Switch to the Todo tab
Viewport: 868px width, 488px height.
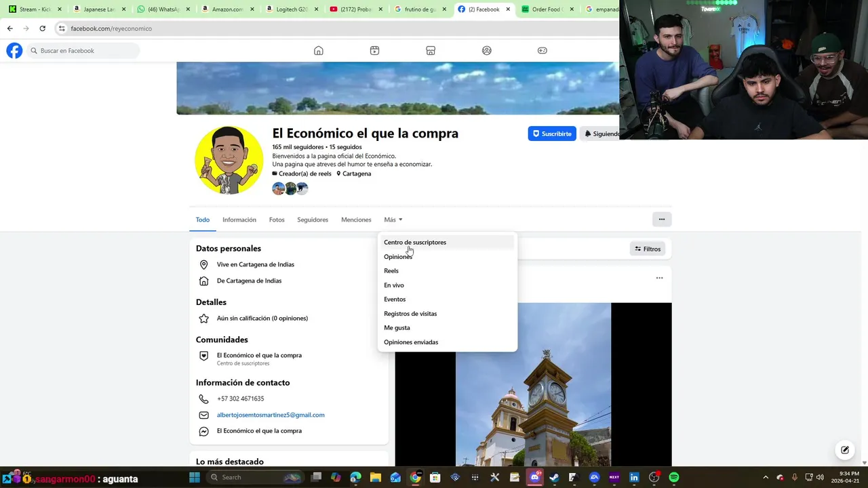[x=203, y=220]
